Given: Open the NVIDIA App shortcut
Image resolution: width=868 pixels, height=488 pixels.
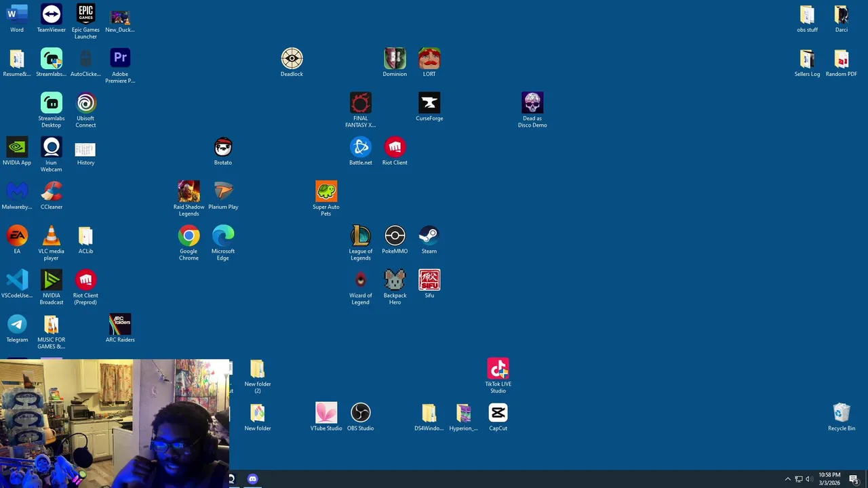Looking at the screenshot, I should tap(17, 147).
